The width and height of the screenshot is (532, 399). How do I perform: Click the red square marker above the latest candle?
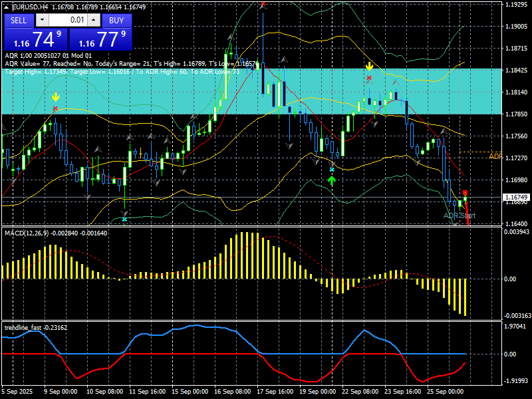465,193
